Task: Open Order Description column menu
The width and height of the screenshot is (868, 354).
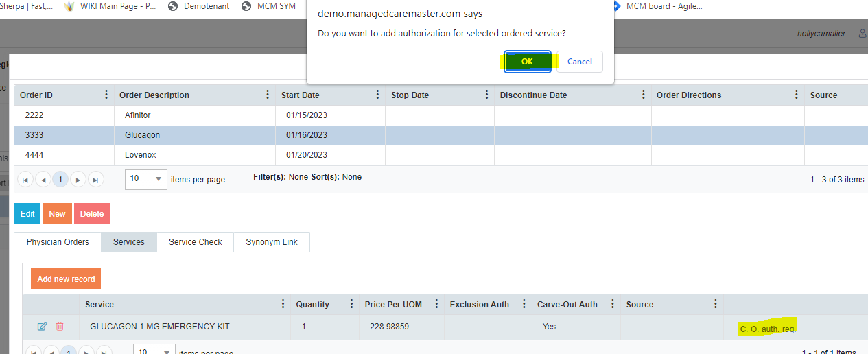Action: coord(268,95)
